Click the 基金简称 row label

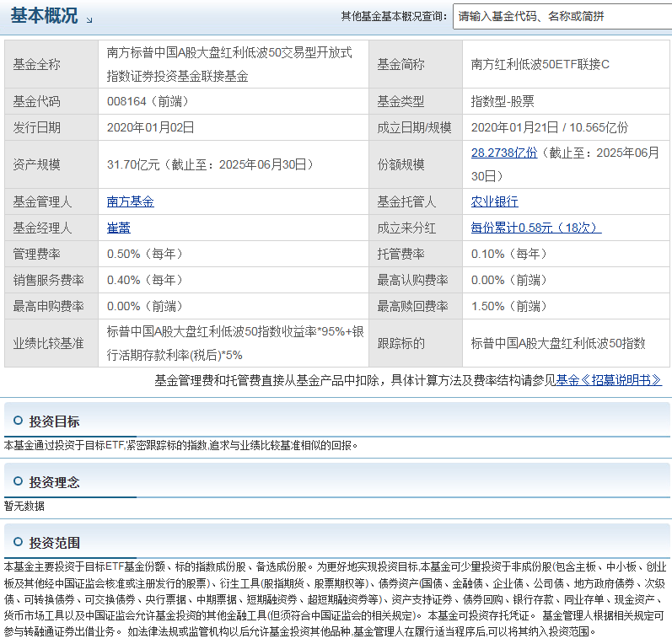coord(401,64)
